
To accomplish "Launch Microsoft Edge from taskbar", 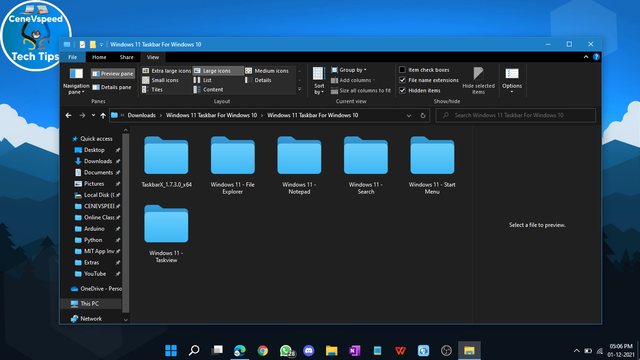I will click(240, 350).
